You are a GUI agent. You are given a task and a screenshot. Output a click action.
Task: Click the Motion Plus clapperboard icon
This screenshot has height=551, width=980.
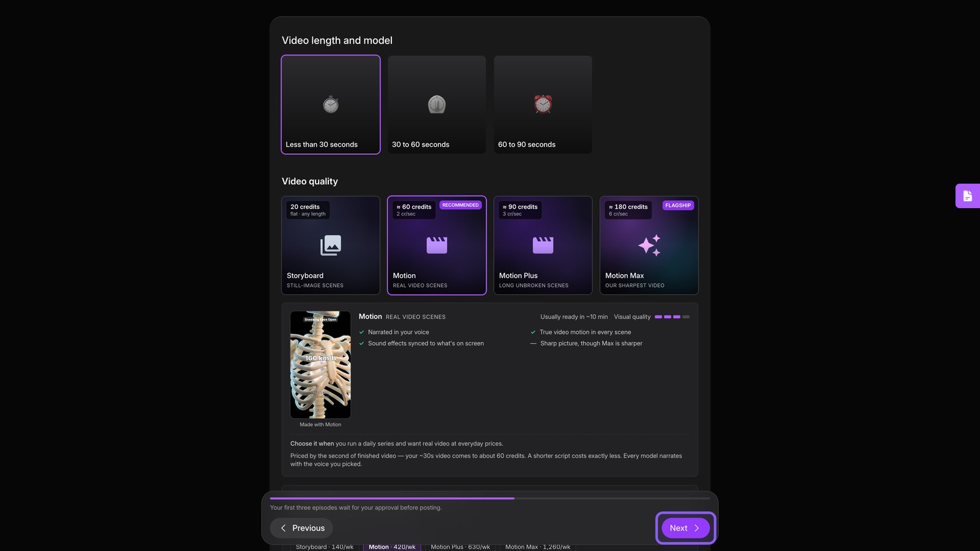(543, 245)
